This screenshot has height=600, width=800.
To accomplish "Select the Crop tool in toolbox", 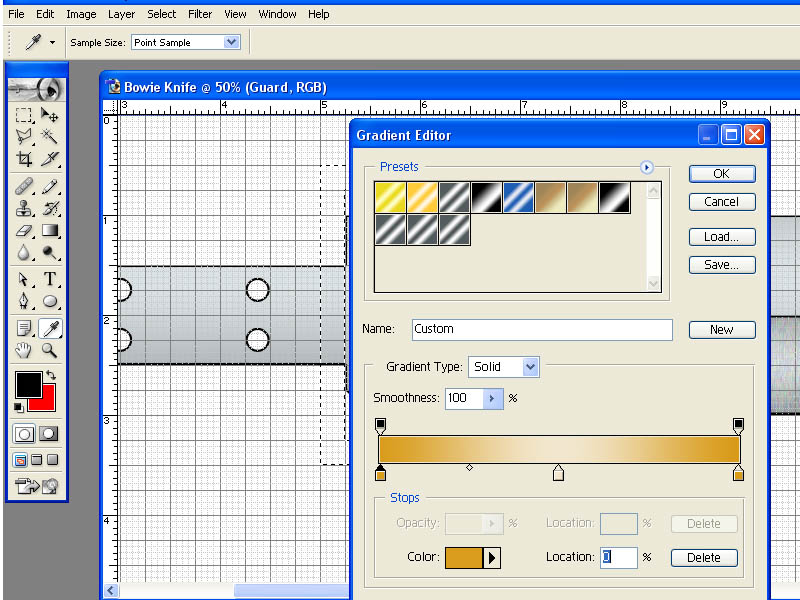I will pos(23,159).
